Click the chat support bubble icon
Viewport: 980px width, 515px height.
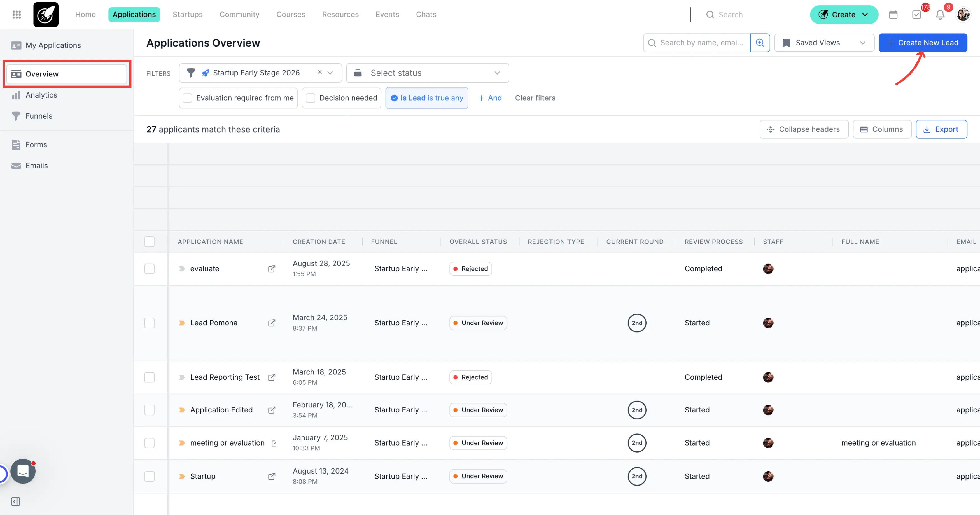point(23,471)
